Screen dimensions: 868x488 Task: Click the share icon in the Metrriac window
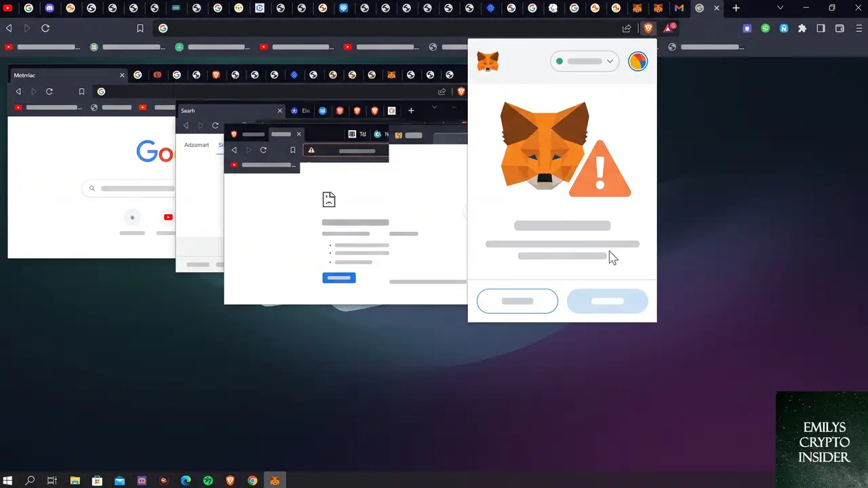442,91
